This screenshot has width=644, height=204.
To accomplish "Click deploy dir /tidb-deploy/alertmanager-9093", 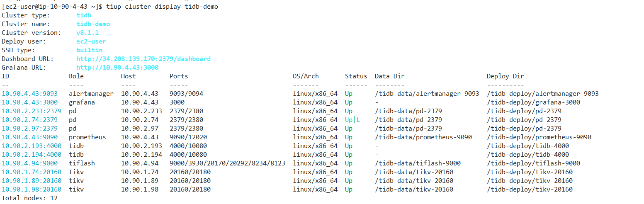I will tap(543, 94).
